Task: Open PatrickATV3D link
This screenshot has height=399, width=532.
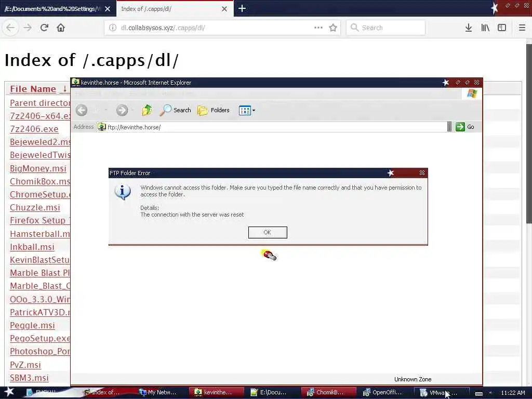Action: pos(40,312)
